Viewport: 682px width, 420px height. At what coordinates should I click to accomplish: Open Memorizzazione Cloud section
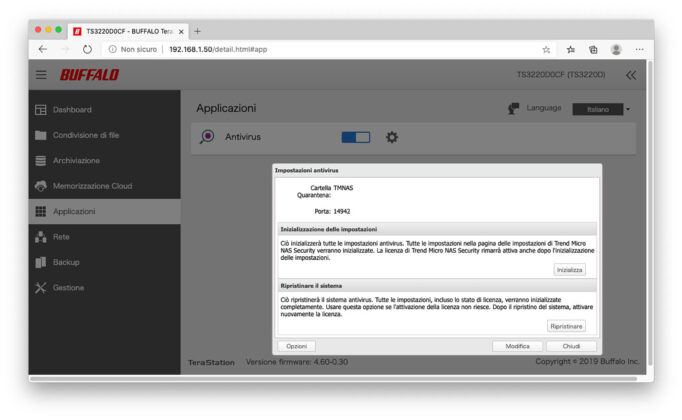coord(104,186)
